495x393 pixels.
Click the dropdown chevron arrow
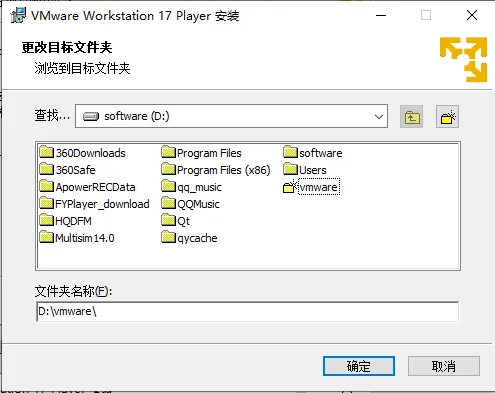[x=379, y=117]
